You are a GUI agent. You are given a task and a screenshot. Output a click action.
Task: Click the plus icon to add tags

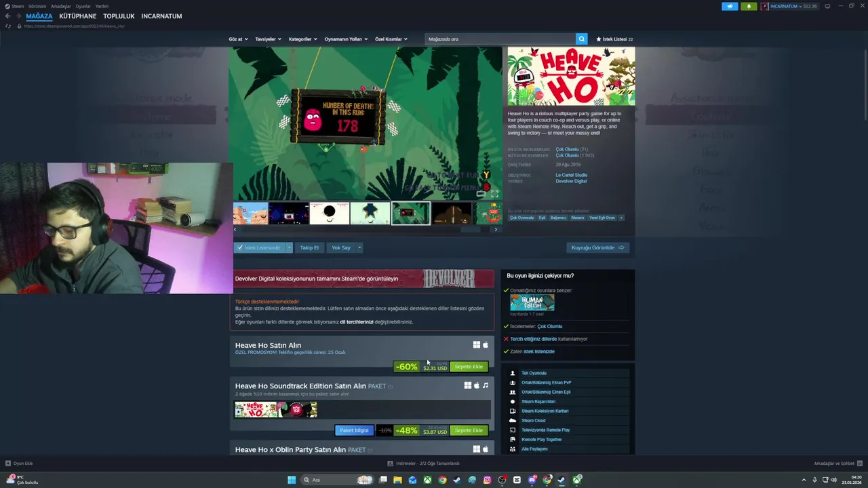[x=621, y=218]
